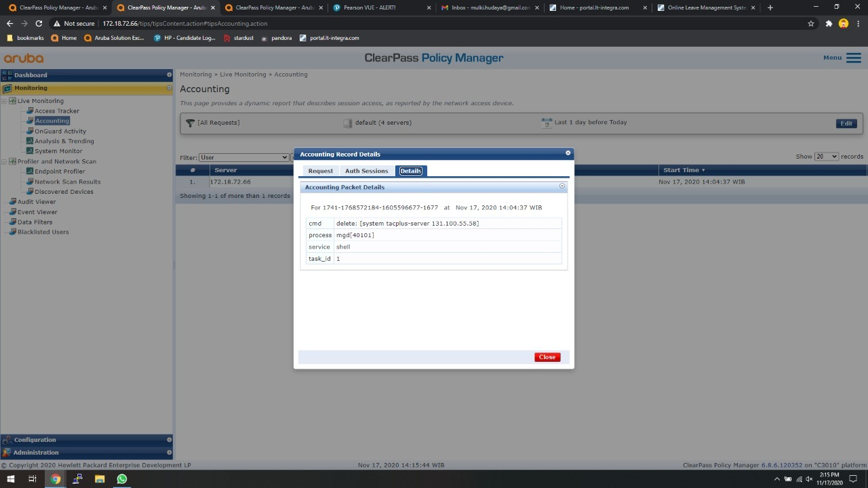Open the Gmail Inbox browser tab

click(489, 7)
